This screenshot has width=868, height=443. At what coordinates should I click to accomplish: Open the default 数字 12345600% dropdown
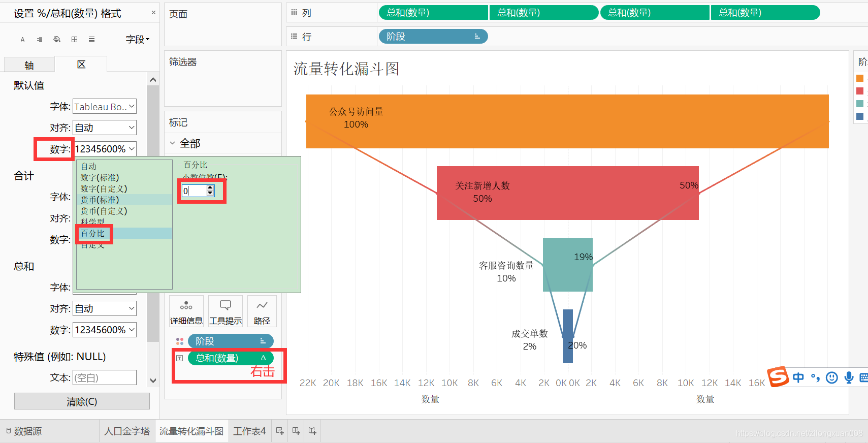pyautogui.click(x=105, y=149)
